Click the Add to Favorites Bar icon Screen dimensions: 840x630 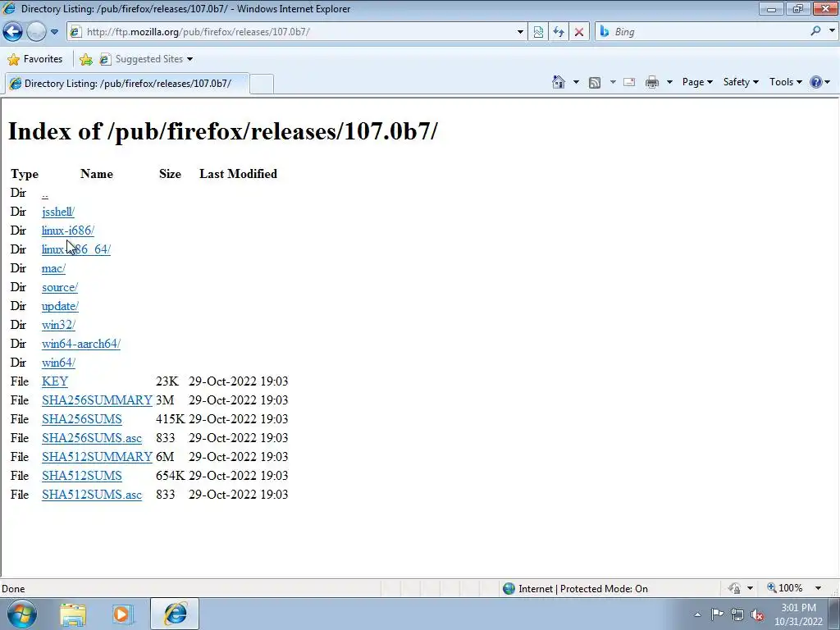85,59
